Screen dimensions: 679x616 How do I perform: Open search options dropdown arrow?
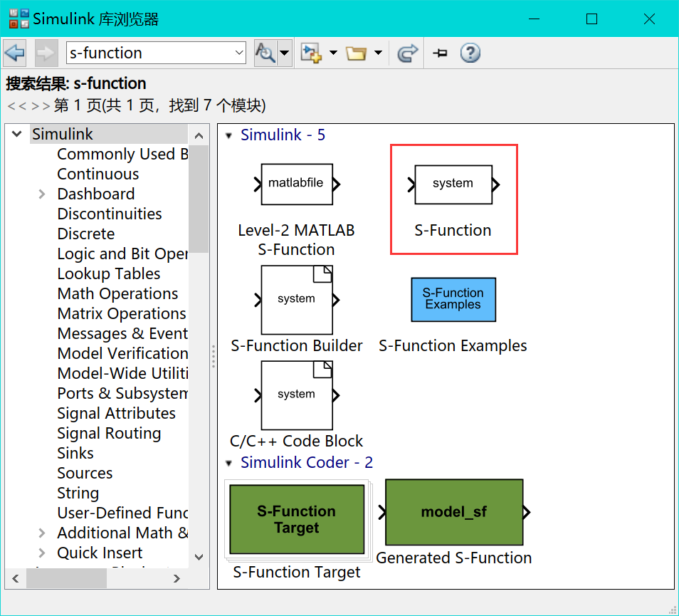285,53
